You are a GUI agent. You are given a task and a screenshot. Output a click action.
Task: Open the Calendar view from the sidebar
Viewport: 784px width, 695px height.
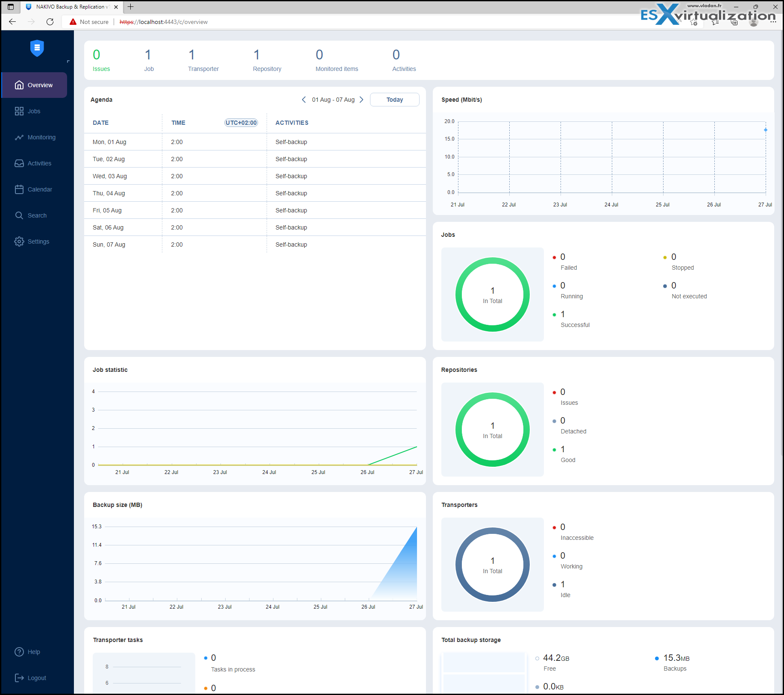pyautogui.click(x=34, y=189)
